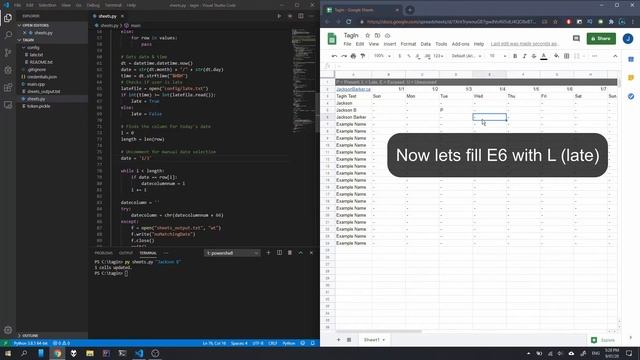Reload the Chrome page
This screenshot has height=360, width=640.
349,22
